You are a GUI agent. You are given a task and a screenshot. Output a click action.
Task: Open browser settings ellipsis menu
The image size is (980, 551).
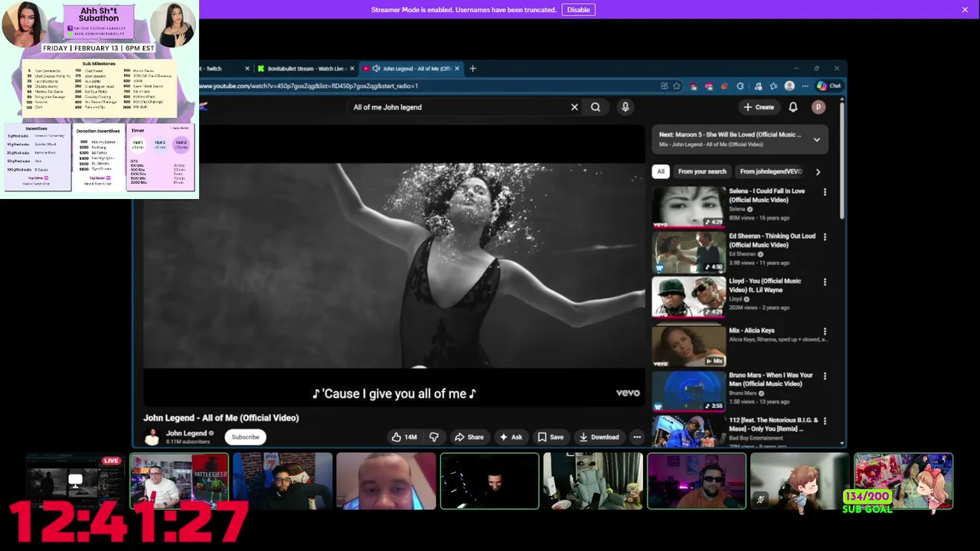tap(805, 86)
